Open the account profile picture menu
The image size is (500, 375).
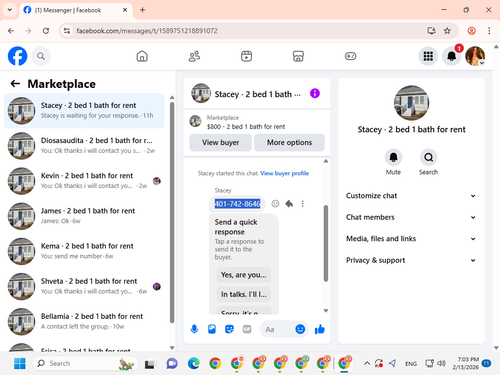(475, 56)
